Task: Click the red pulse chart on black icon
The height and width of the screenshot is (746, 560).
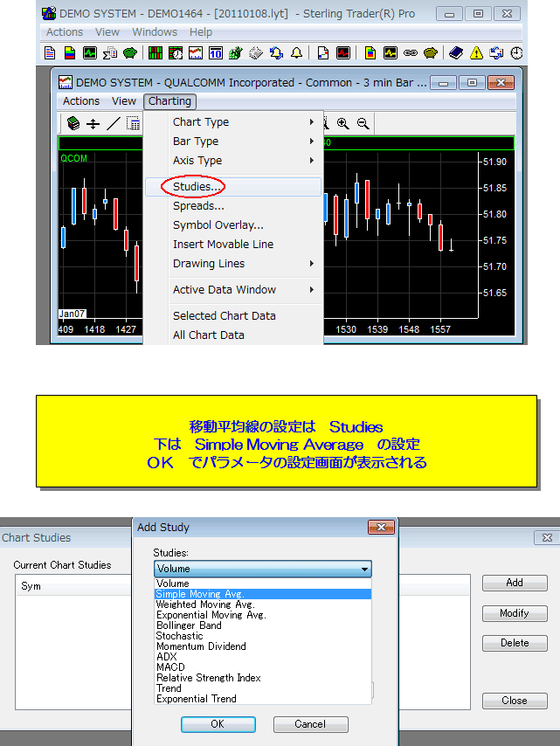Action: point(343,52)
